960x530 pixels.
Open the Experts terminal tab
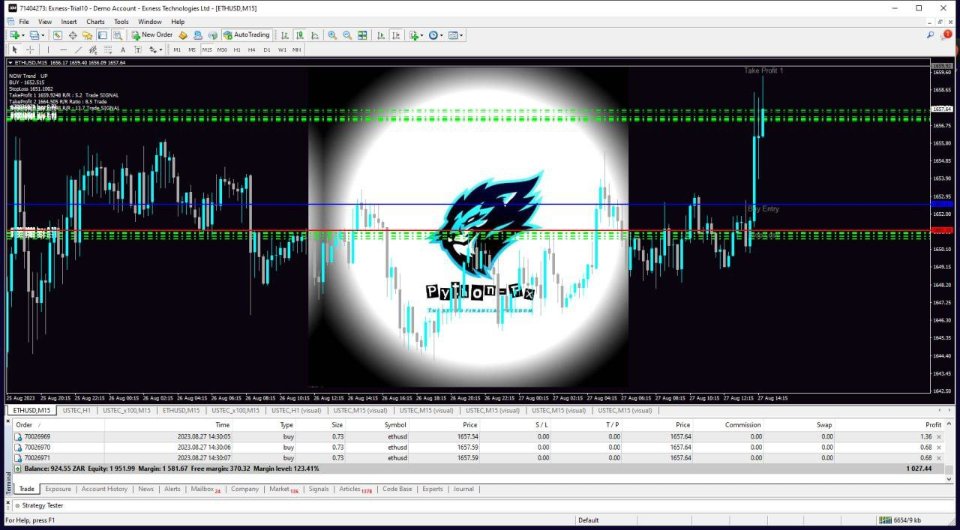[433, 489]
